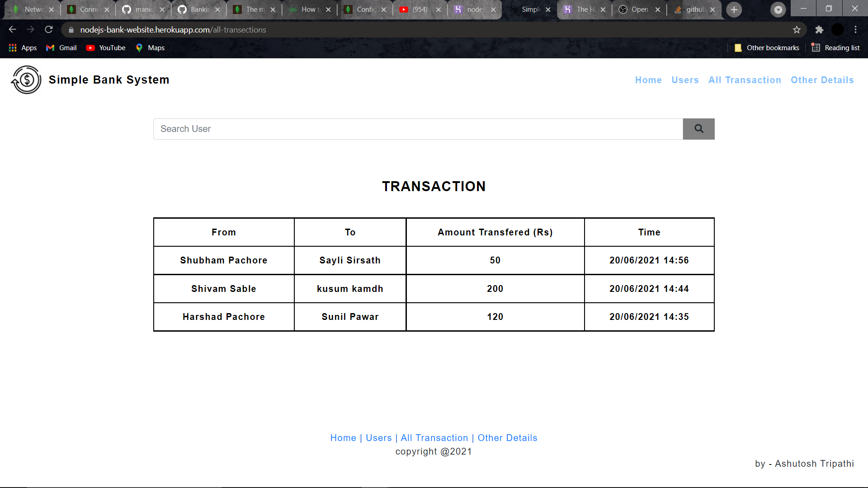
Task: Bookmark this page with star icon
Action: coord(797,30)
